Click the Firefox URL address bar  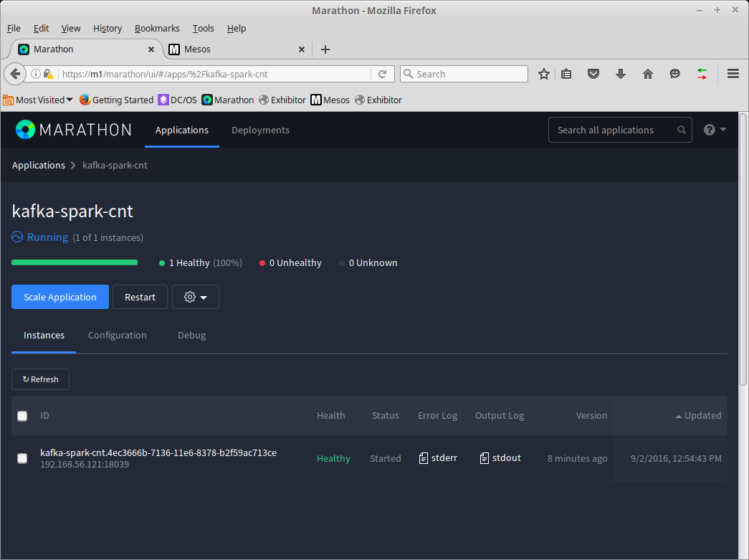coord(215,74)
